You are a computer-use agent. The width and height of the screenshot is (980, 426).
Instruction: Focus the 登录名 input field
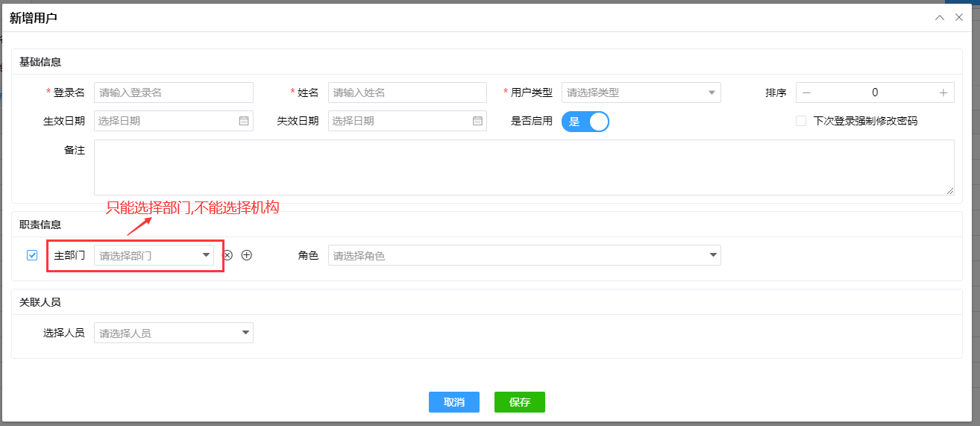[174, 93]
